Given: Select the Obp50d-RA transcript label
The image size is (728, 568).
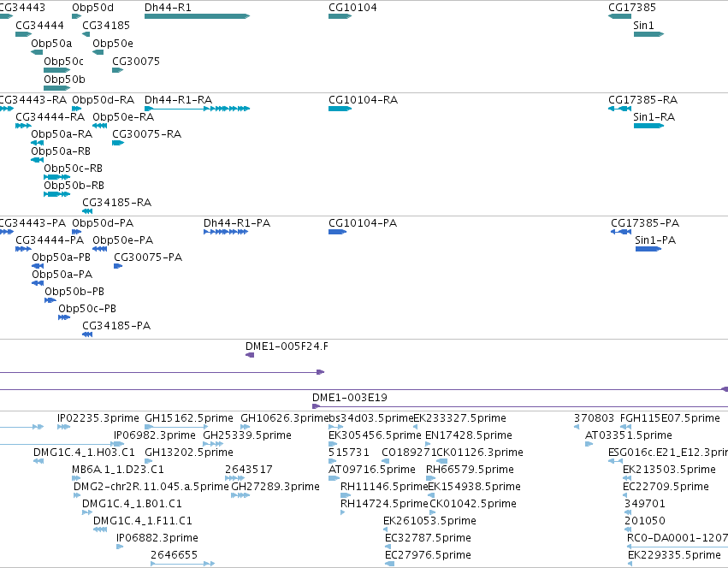Looking at the screenshot, I should tap(103, 100).
